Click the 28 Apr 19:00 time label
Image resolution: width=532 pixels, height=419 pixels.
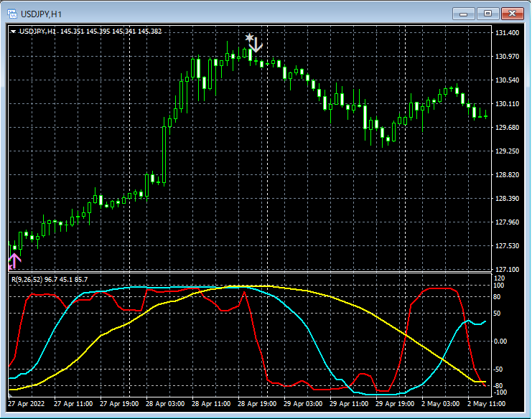(x=258, y=405)
